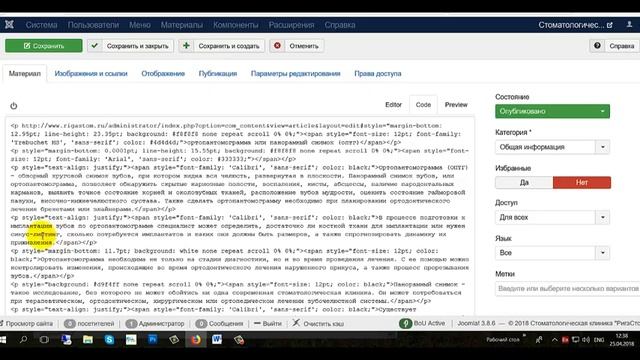Image resolution: width=640 pixels, height=360 pixels.
Task: Click the BoU Active status icon
Action: [x=405, y=323]
